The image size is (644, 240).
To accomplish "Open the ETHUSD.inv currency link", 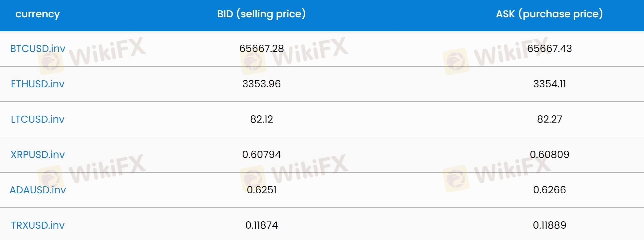I will click(x=38, y=84).
